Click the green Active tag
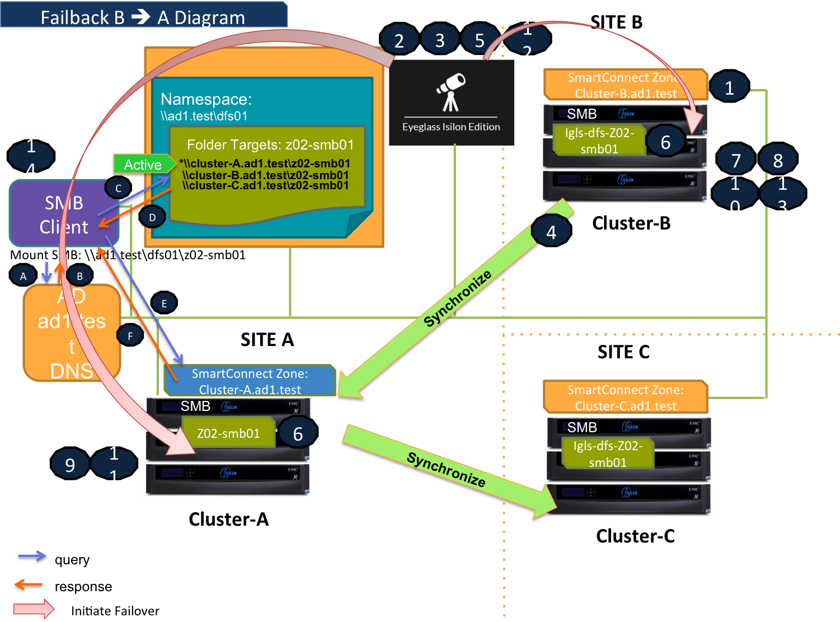 pyautogui.click(x=144, y=164)
